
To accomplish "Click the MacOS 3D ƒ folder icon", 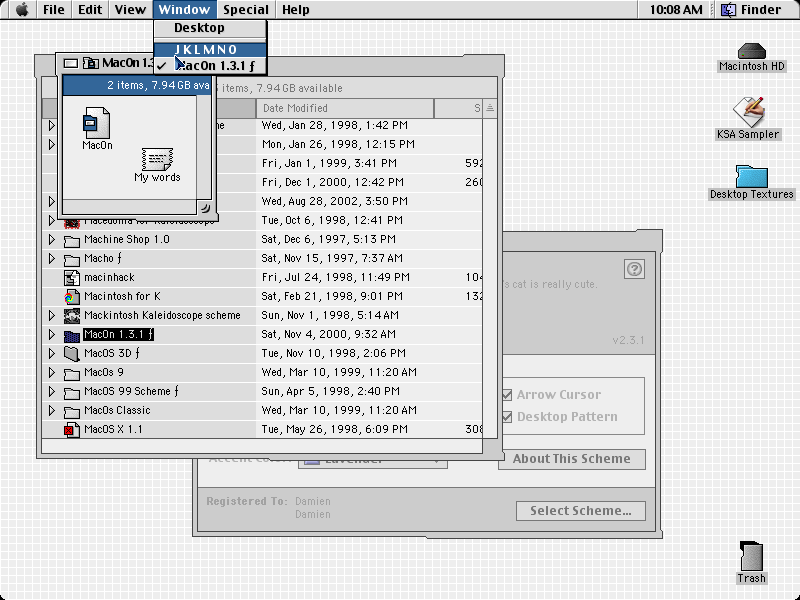I will [x=71, y=354].
